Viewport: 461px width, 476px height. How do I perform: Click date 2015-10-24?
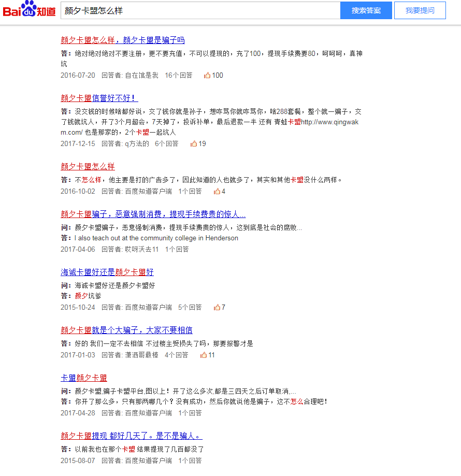(78, 307)
